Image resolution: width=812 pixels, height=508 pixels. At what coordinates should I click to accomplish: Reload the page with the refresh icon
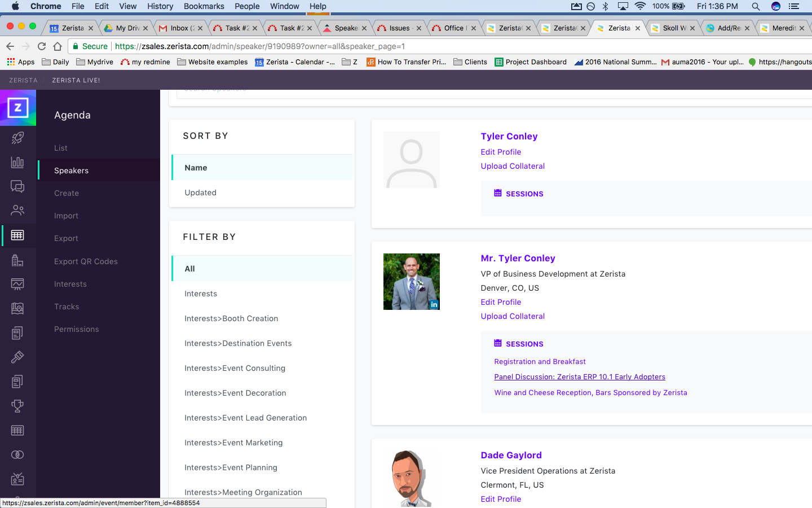[x=42, y=46]
